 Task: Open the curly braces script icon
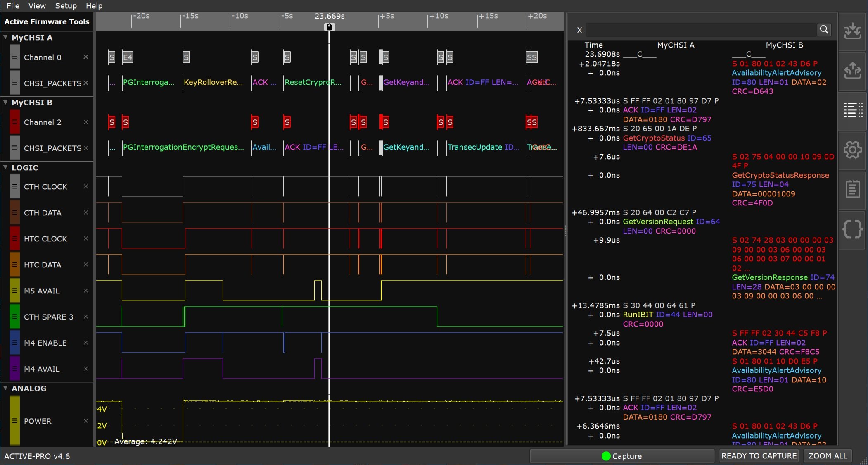pyautogui.click(x=852, y=229)
